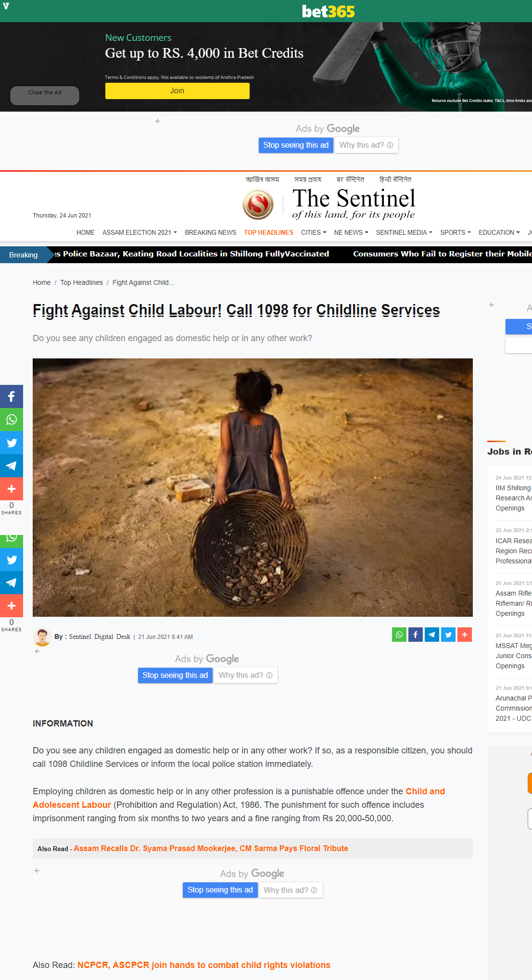Click the Join button in bet365 ad

(x=177, y=91)
